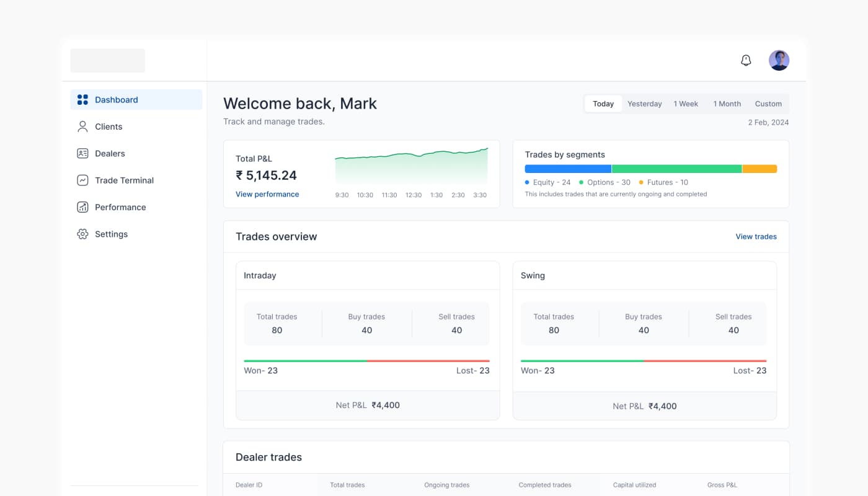Open the Dashboard menu item
Viewport: 868px width, 496px height.
click(136, 100)
